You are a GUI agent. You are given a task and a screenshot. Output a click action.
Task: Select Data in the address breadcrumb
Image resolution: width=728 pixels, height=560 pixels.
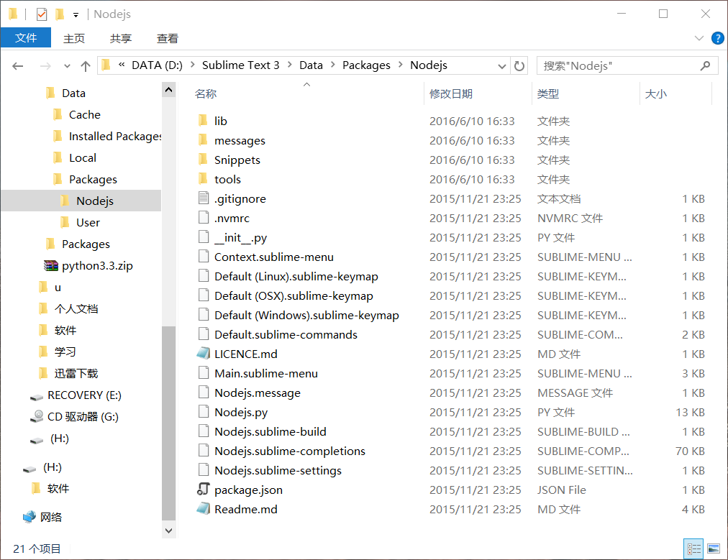tap(311, 65)
